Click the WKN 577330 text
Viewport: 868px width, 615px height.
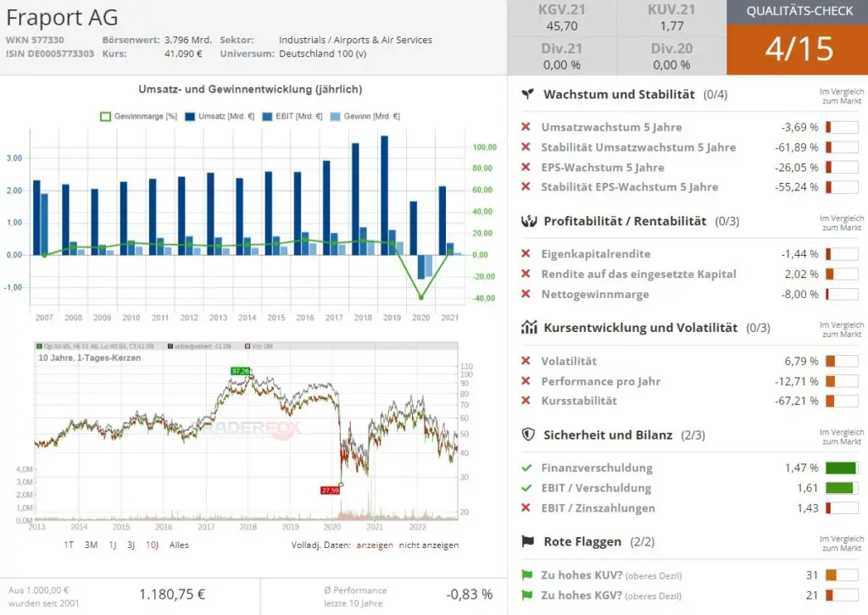pyautogui.click(x=35, y=40)
